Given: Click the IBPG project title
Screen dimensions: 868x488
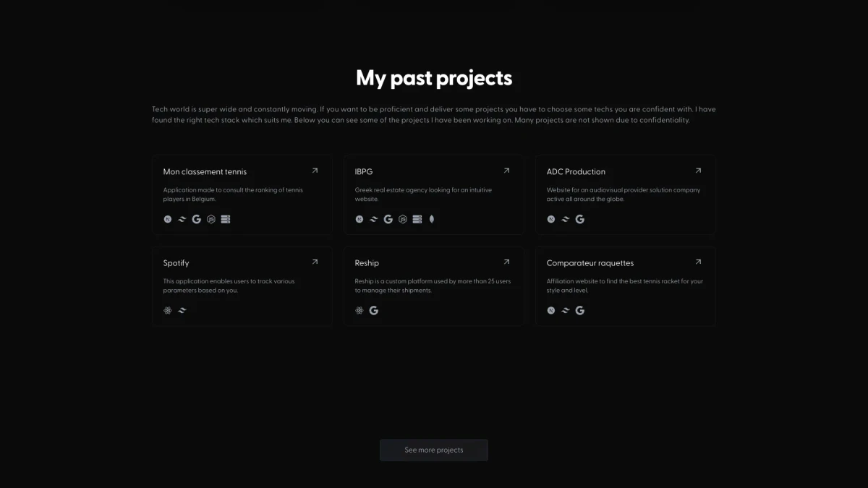Looking at the screenshot, I should click(x=364, y=172).
